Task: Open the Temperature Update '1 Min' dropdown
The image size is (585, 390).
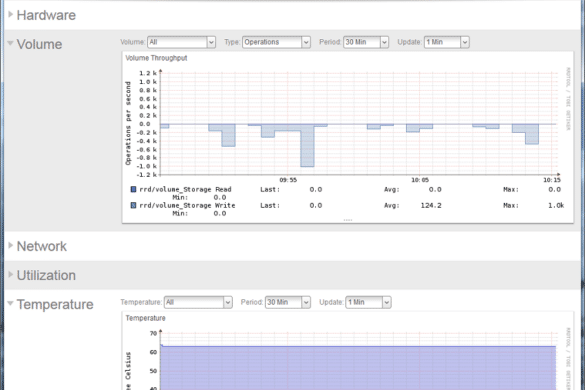Action: (x=368, y=302)
